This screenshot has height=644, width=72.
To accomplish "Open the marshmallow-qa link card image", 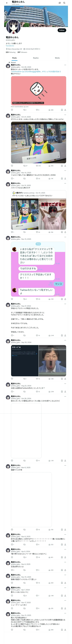I will 39,90.
